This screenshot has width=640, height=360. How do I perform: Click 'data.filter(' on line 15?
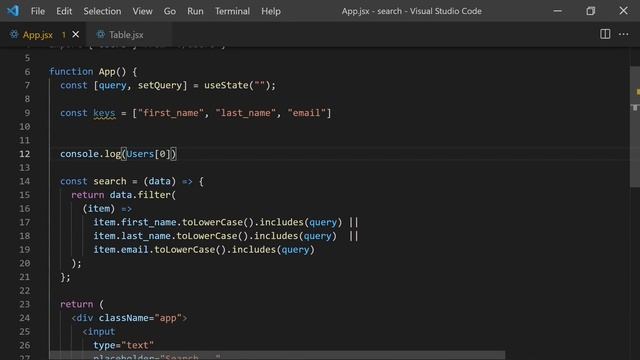142,195
